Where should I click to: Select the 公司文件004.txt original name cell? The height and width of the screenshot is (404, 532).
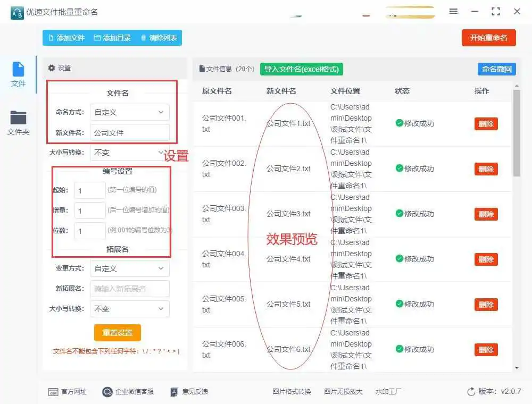point(224,259)
